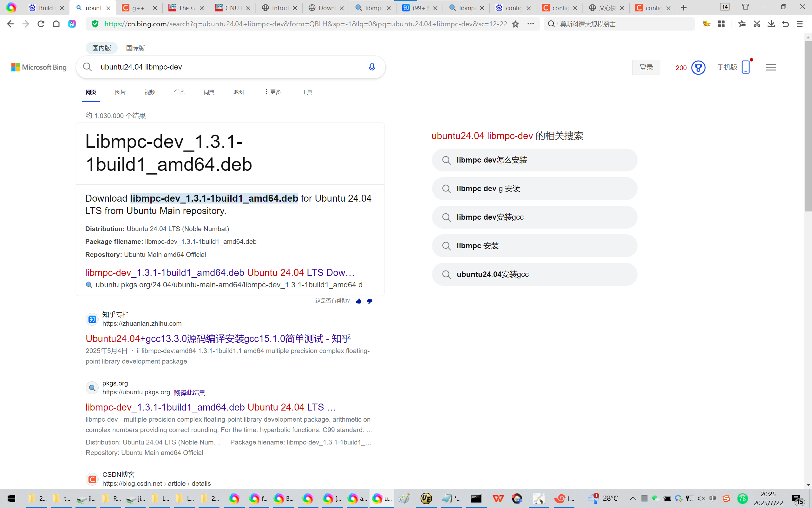Screen dimensions: 812x508
Task: Close the active ubunt tab
Action: [108, 8]
